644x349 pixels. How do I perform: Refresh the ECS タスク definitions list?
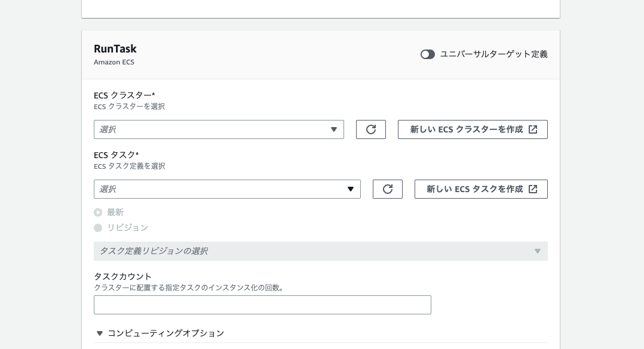point(388,189)
